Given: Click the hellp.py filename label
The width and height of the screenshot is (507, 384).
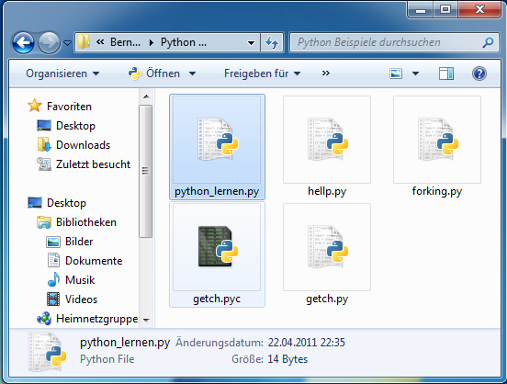Looking at the screenshot, I should pos(327,191).
